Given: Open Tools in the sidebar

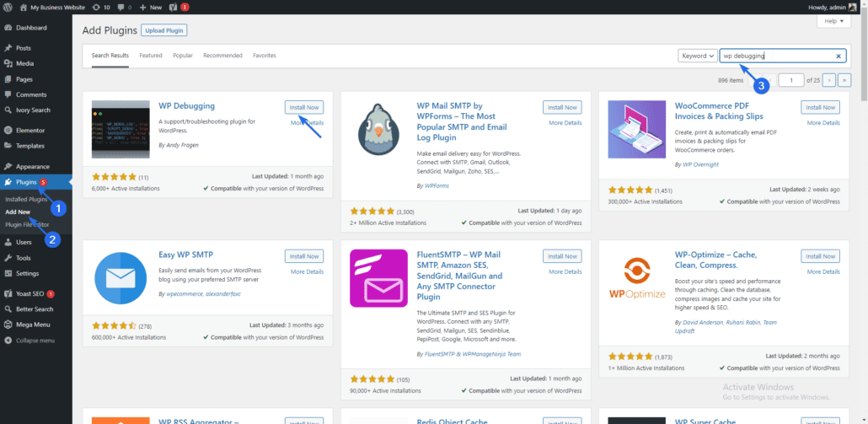Looking at the screenshot, I should pyautogui.click(x=24, y=258).
